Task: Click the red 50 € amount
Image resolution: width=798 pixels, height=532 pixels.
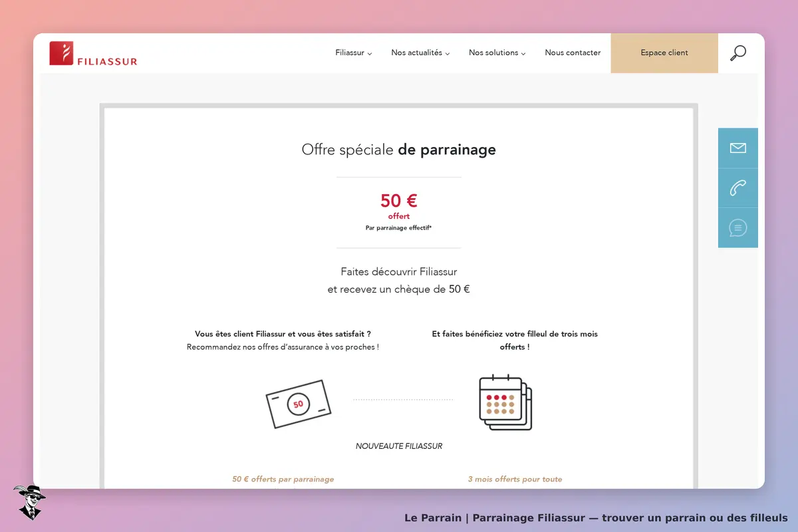Action: [x=399, y=200]
